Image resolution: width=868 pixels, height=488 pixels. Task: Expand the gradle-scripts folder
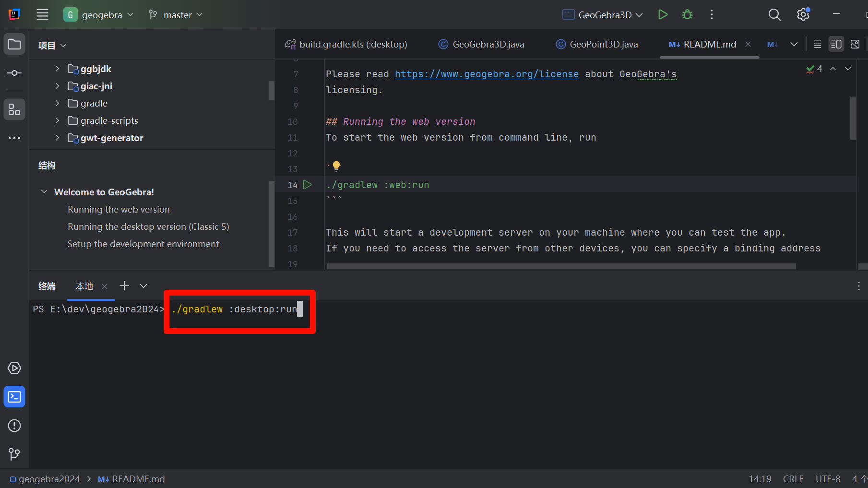tap(57, 120)
